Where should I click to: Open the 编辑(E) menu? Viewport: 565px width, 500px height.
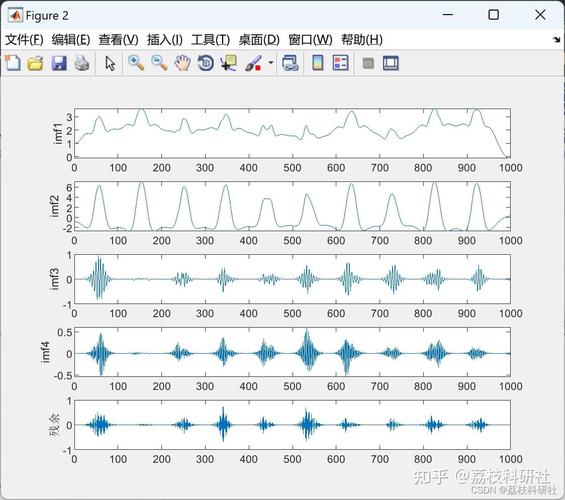pos(71,39)
